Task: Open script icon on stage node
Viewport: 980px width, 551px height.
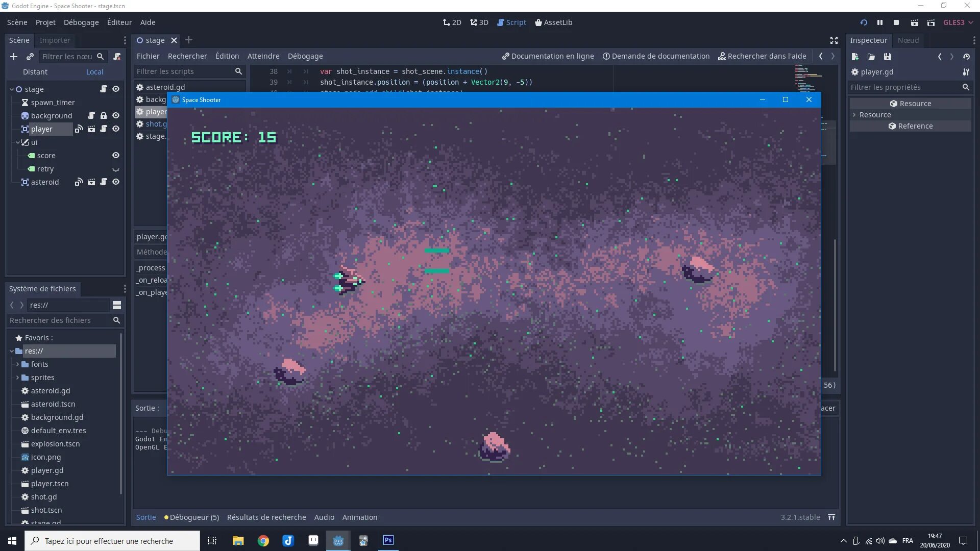Action: point(104,89)
